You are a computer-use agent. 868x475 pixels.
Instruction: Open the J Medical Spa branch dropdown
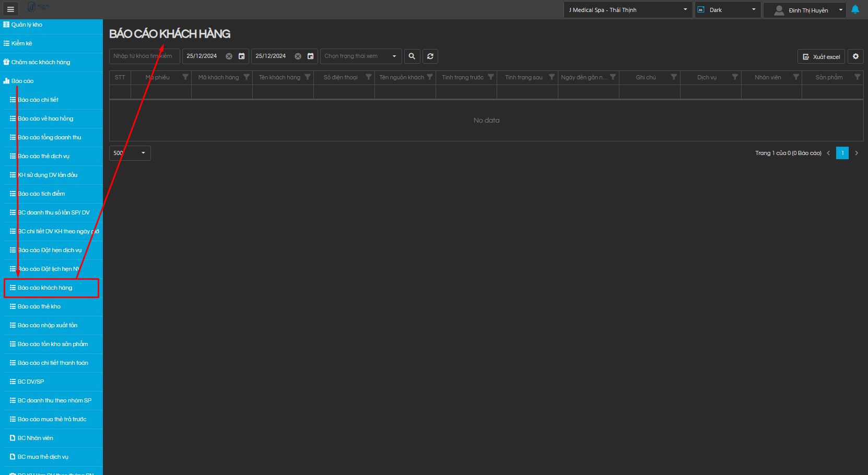tap(628, 10)
